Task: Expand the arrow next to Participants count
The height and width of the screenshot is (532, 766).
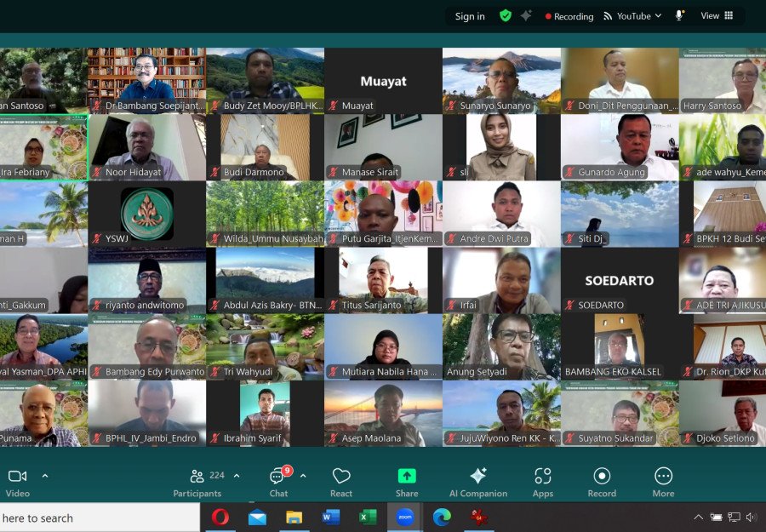Action: point(237,476)
